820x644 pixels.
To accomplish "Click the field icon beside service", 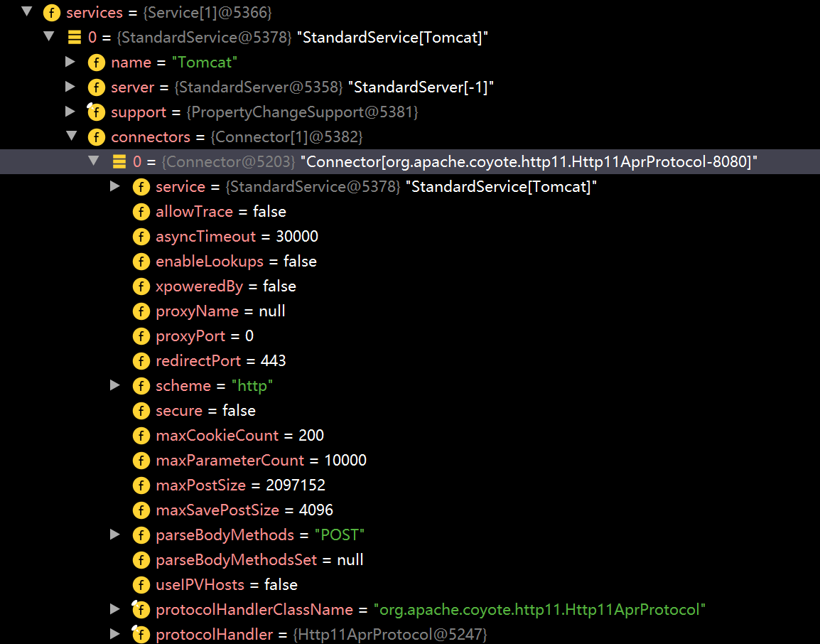I will click(x=141, y=187).
